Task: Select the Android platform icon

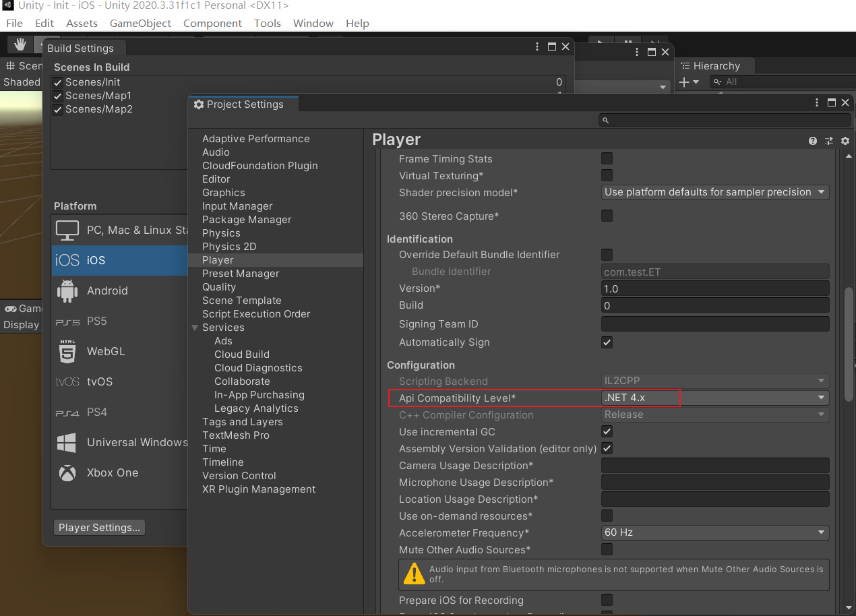Action: tap(67, 290)
